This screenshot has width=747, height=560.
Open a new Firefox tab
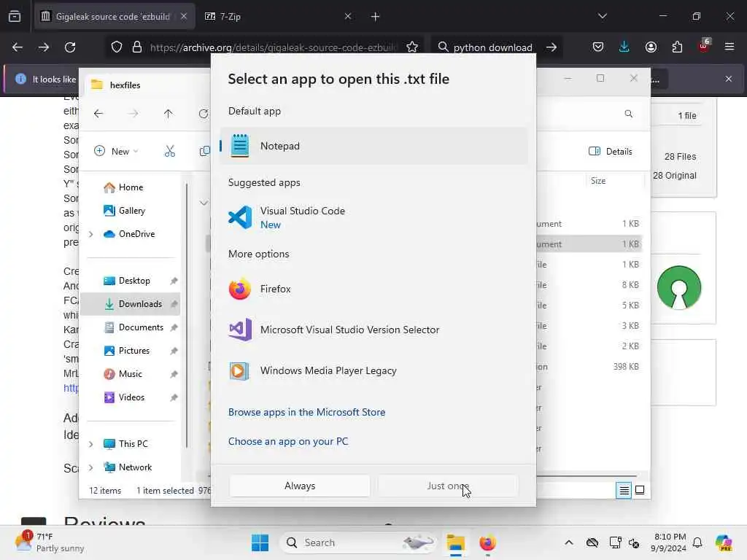click(376, 17)
